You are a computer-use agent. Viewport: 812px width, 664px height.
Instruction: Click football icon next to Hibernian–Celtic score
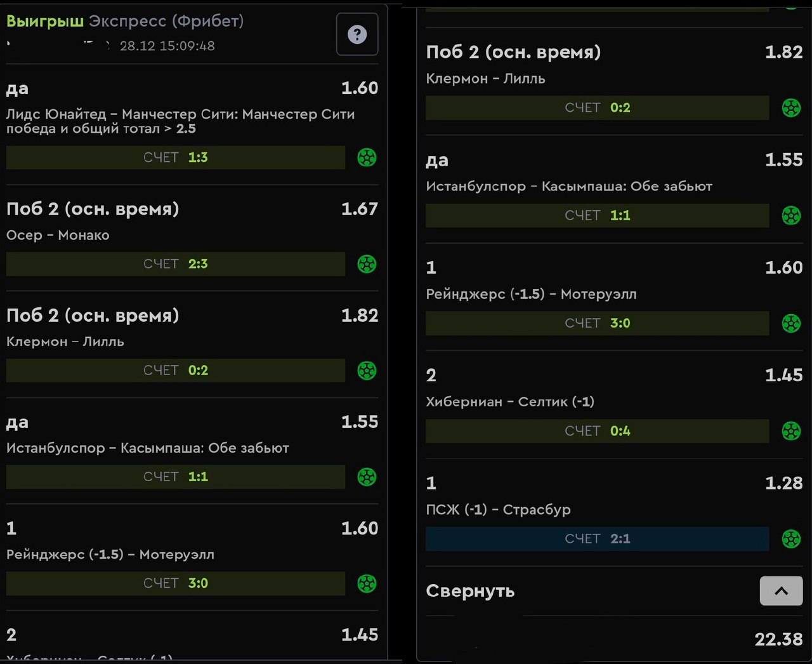point(791,431)
